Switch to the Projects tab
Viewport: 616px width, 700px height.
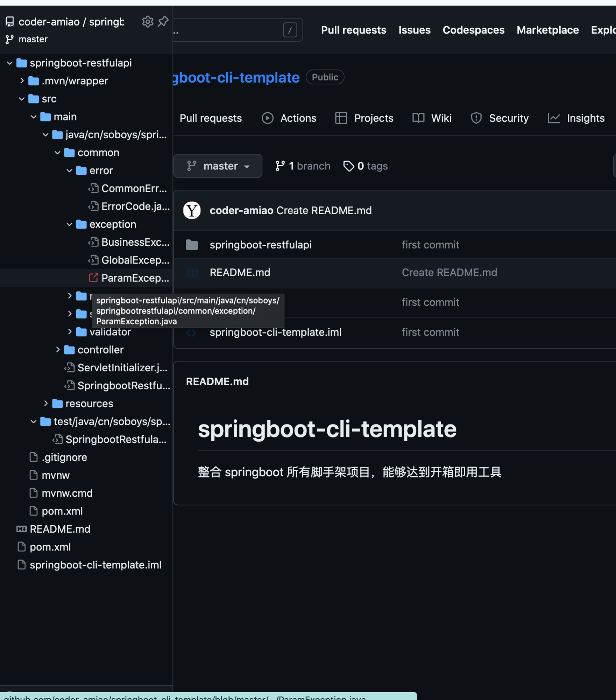364,118
